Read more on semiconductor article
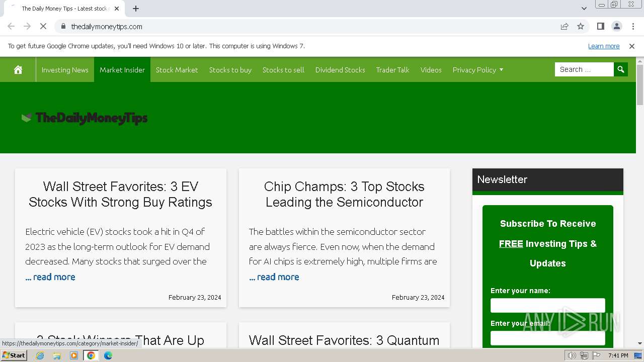 click(274, 277)
